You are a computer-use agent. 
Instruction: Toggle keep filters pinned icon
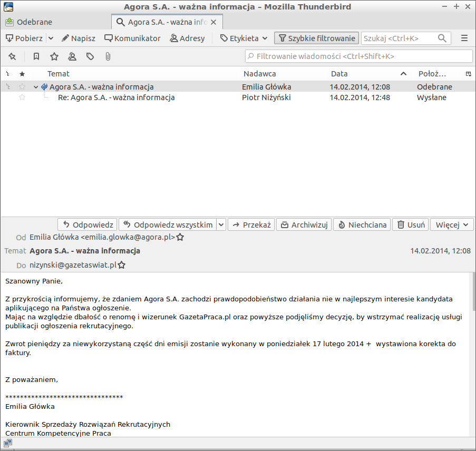tap(12, 56)
